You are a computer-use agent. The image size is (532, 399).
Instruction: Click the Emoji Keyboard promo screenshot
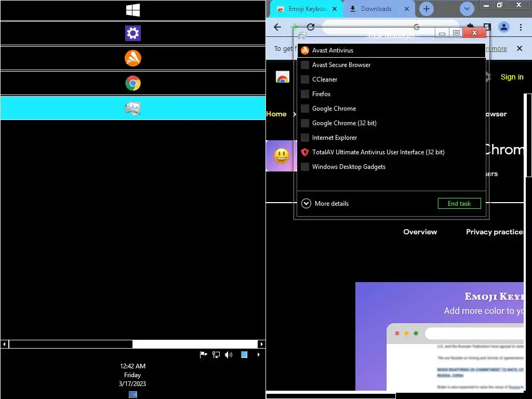[x=440, y=336]
